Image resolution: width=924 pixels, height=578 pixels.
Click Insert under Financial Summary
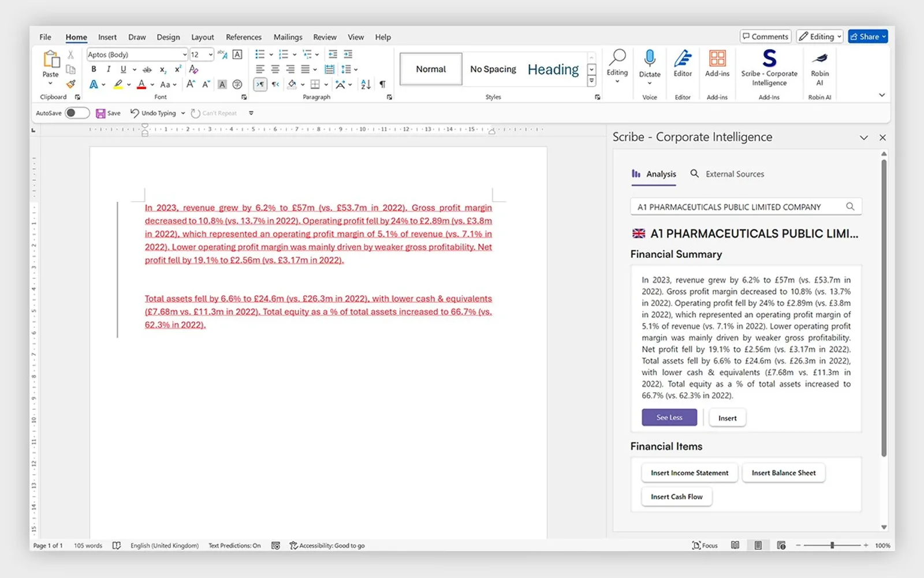tap(728, 418)
